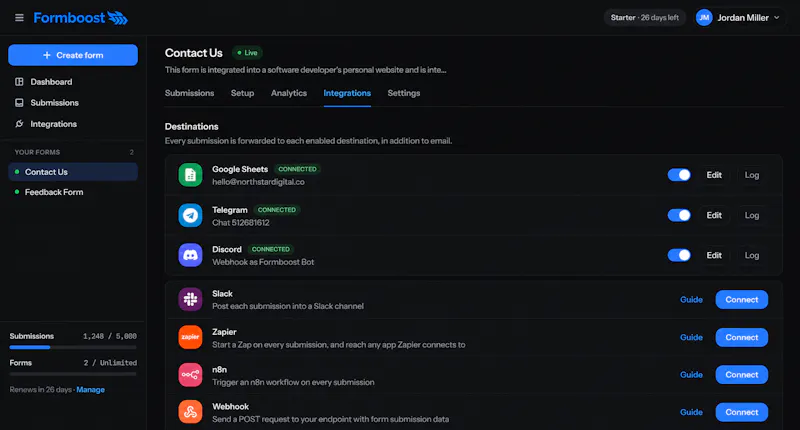Click the Formboost logo
The height and width of the screenshot is (430, 800).
81,18
